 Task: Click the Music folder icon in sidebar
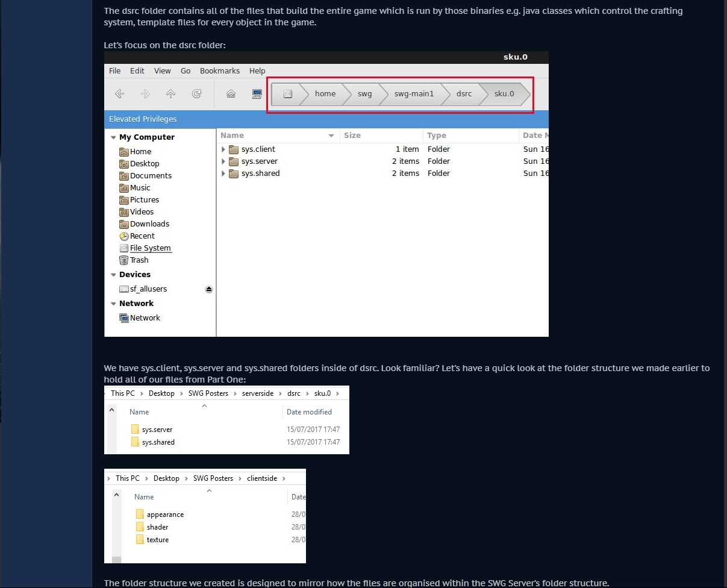pos(124,188)
